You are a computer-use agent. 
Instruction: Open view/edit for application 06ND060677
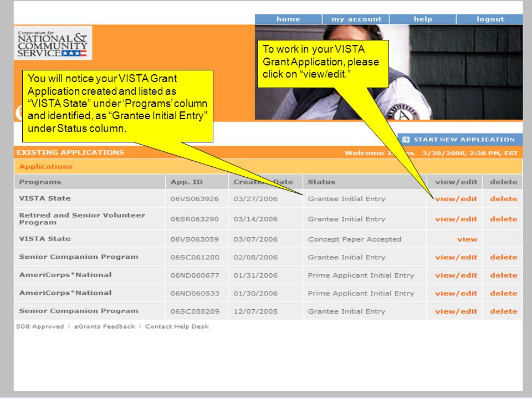point(456,275)
